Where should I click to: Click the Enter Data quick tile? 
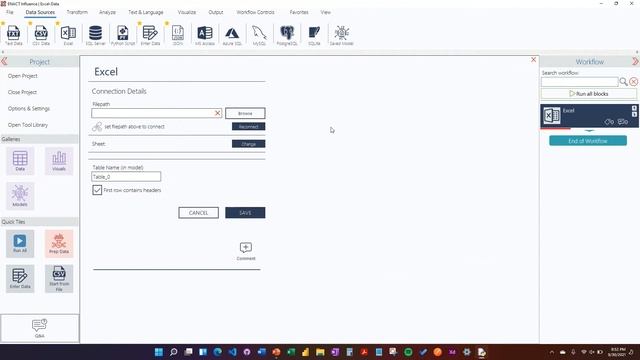coord(20,279)
